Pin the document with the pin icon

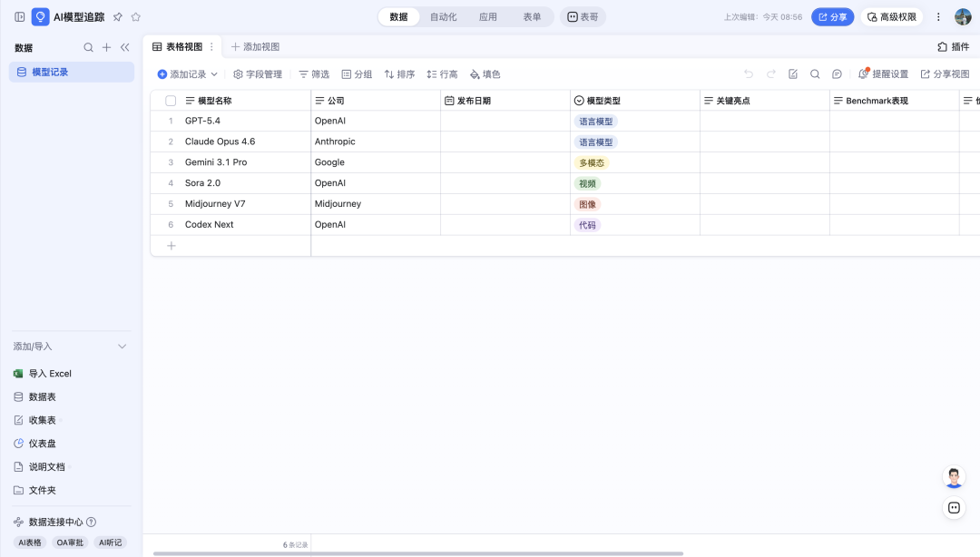[117, 17]
